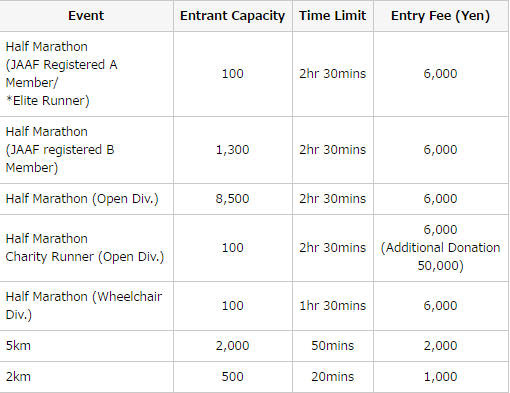This screenshot has width=510, height=393.
Task: Click the 1,000 yen entry fee cell
Action: (x=441, y=377)
